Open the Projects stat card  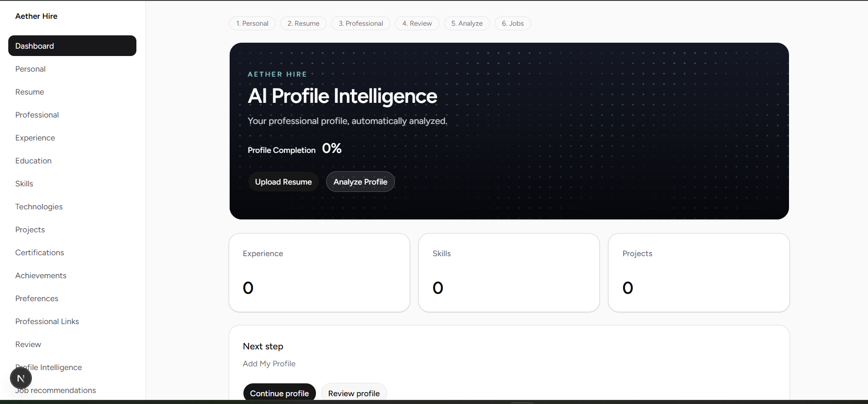[x=699, y=273]
